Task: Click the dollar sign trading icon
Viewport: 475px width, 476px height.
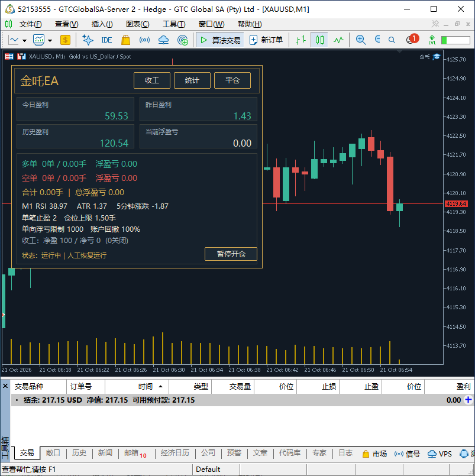Action: coord(65,40)
